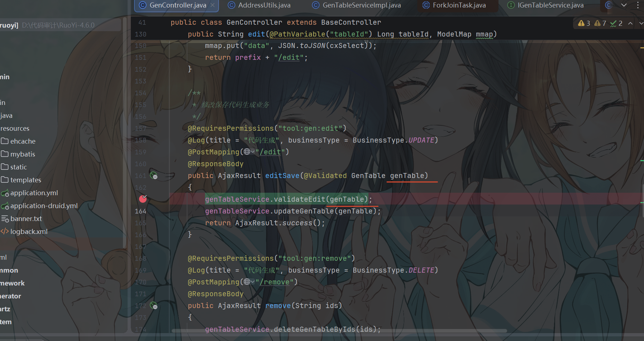Click the weak warnings count 7 indicator
This screenshot has width=644, height=341.
tap(600, 23)
